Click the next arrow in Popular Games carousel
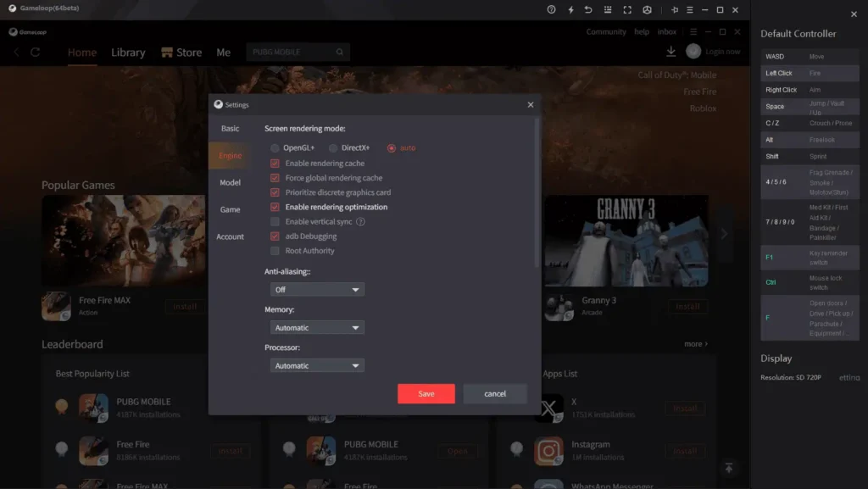 [724, 234]
